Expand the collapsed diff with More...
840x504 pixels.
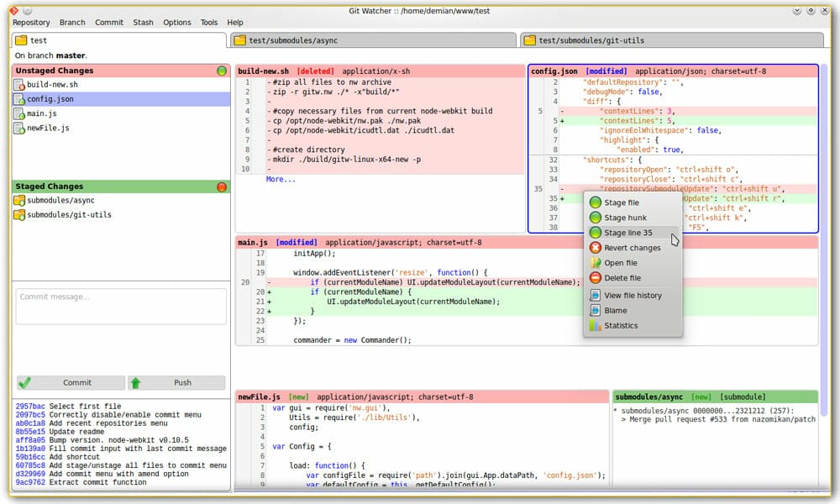click(x=279, y=179)
